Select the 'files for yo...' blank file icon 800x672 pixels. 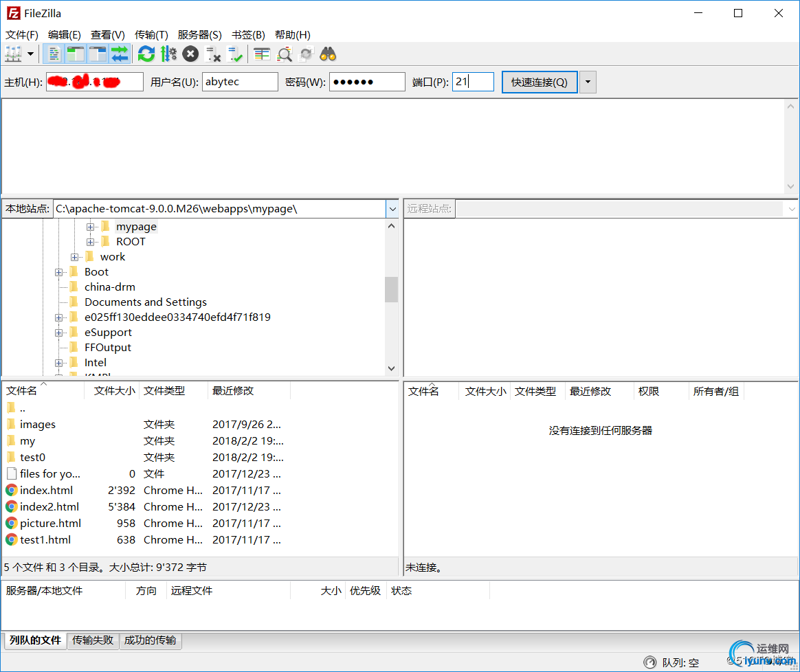[11, 473]
